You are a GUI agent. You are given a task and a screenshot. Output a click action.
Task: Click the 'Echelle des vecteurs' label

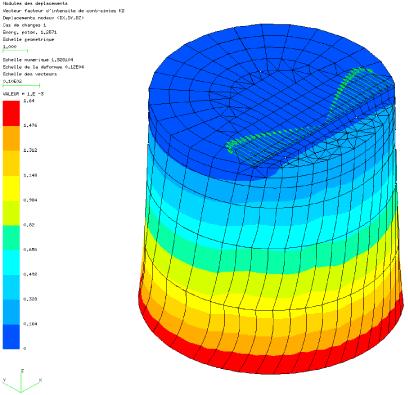click(30, 74)
